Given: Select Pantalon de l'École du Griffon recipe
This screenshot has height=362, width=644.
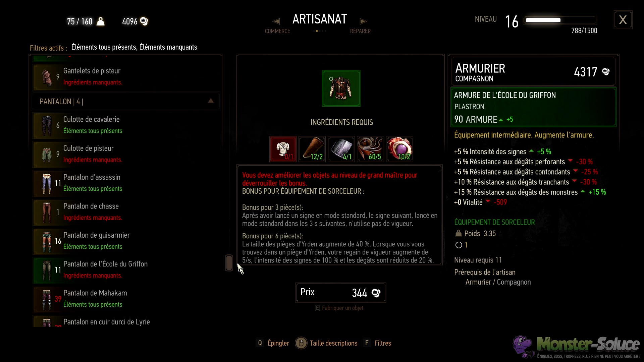Looking at the screenshot, I should click(126, 270).
